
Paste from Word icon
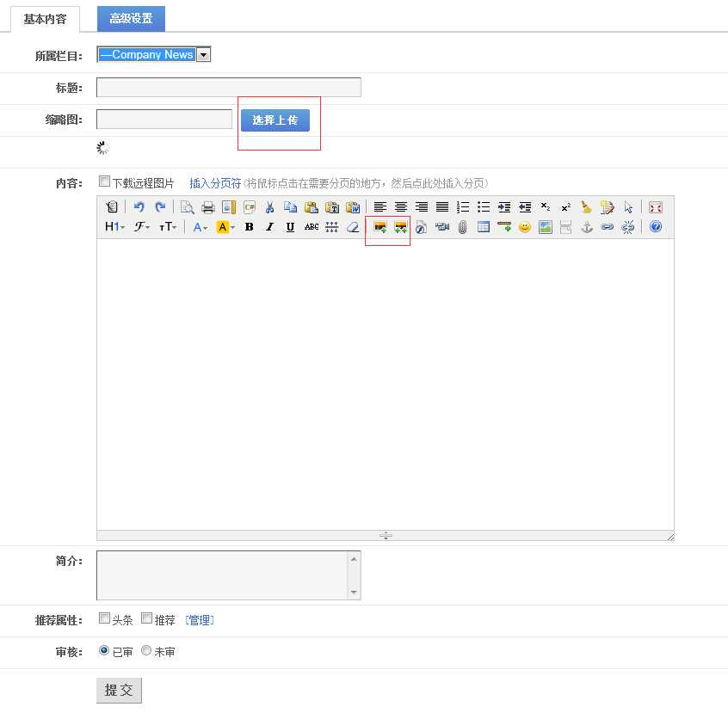pos(353,207)
